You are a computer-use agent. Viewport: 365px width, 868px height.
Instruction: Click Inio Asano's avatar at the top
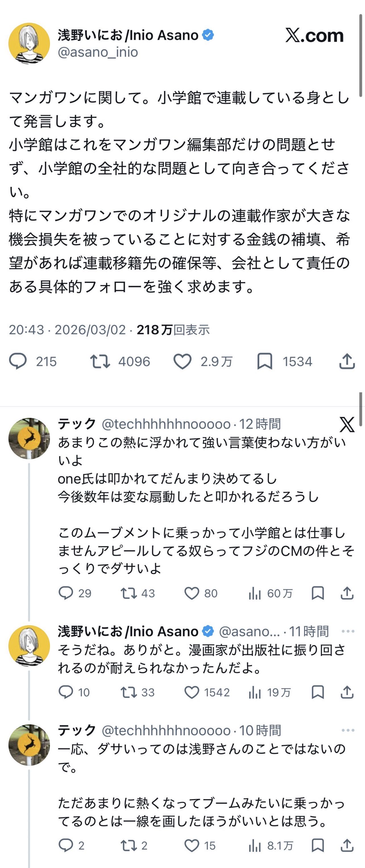pos(29,43)
